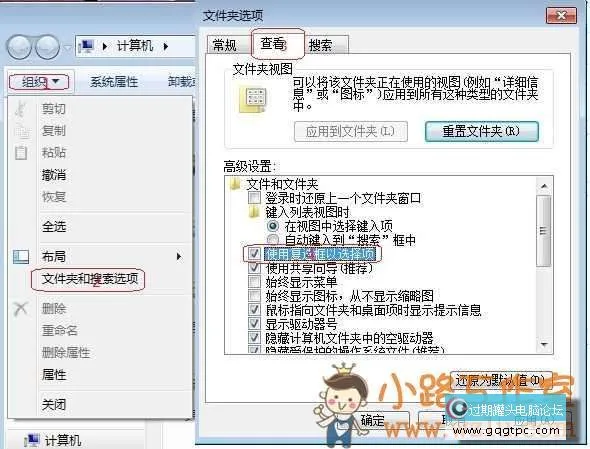The height and width of the screenshot is (449, 590).
Task: Select 删除属性 in the menu
Action: (x=65, y=353)
